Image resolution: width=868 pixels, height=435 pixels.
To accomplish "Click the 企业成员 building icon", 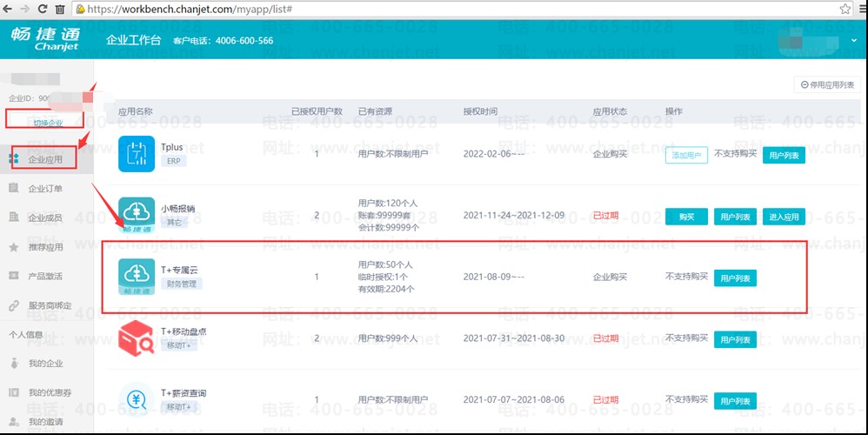I will tap(14, 217).
